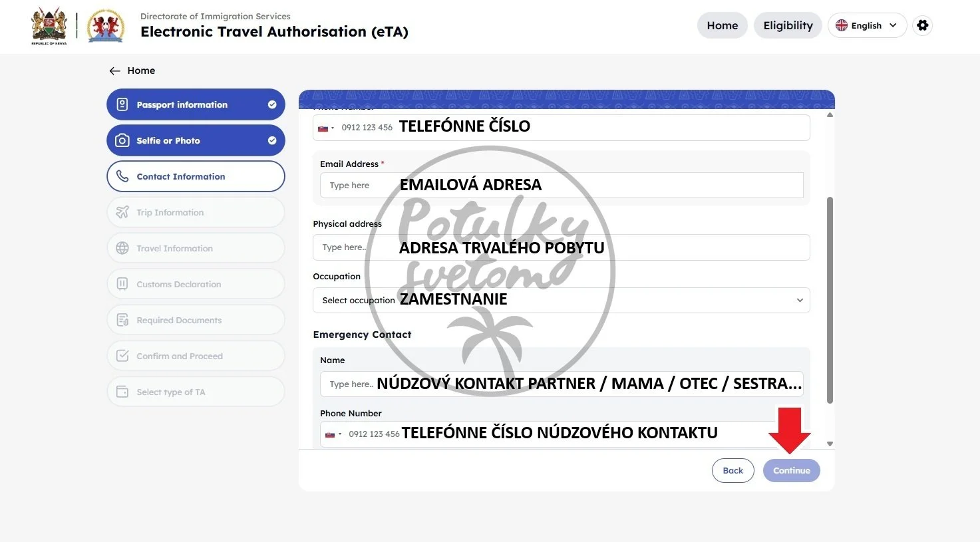980x542 pixels.
Task: Click the Electronic Travel Authorisation (eTA) title
Action: pyautogui.click(x=274, y=31)
